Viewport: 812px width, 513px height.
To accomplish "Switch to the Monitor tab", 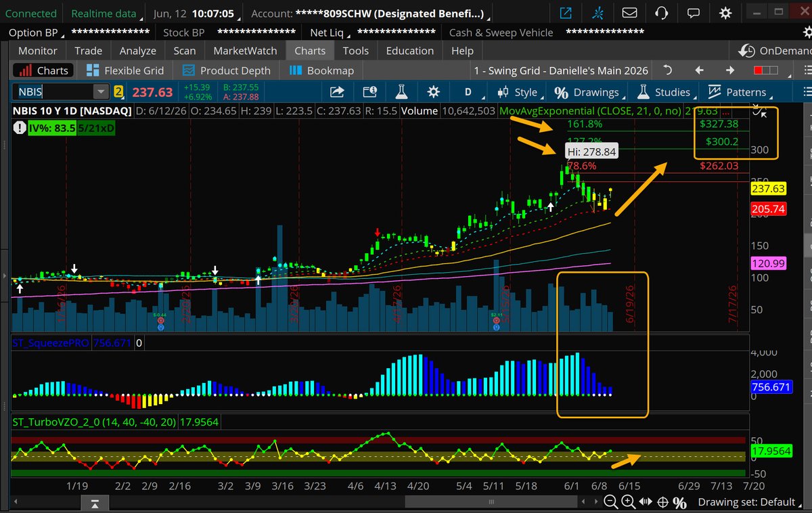I will [38, 51].
